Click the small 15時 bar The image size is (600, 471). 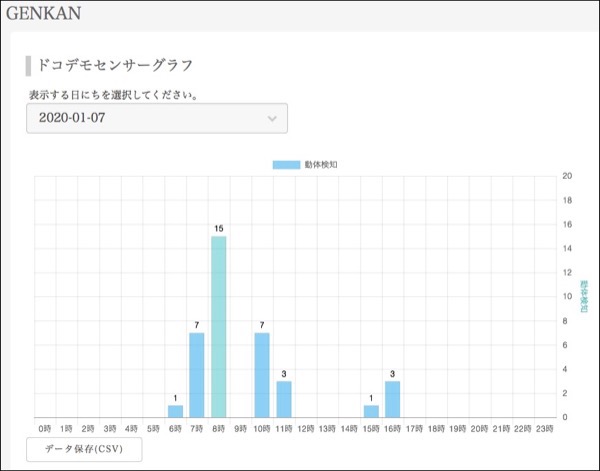[x=371, y=410]
